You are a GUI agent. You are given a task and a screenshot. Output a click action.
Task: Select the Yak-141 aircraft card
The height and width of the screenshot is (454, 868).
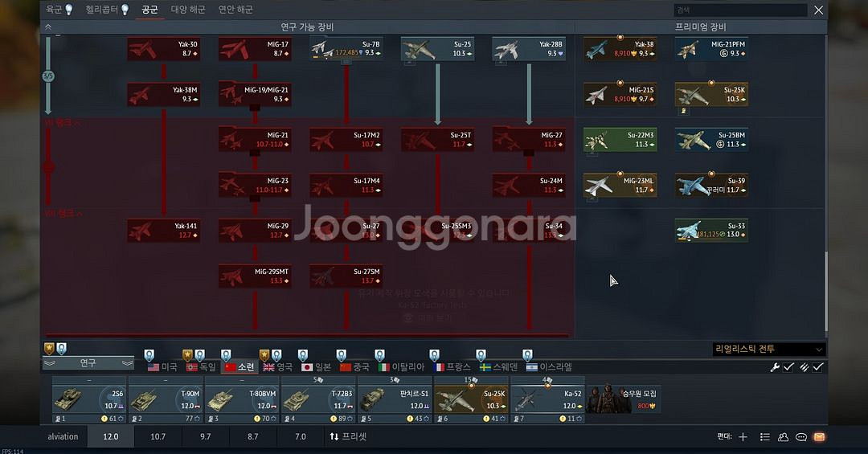coord(163,231)
